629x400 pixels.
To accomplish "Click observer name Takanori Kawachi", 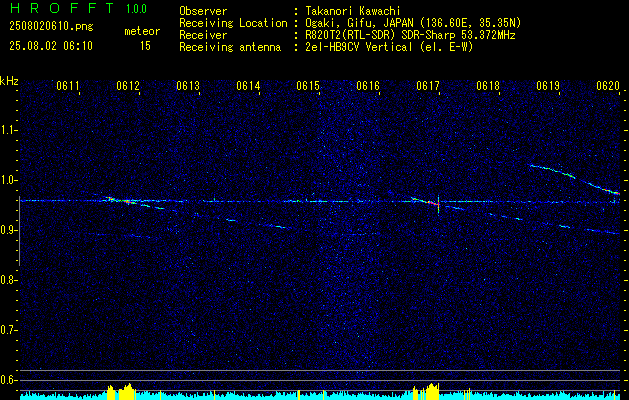I will point(352,11).
